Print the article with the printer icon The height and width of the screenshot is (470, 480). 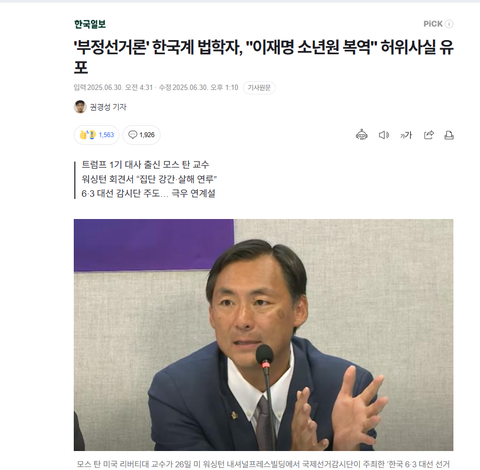click(x=449, y=135)
